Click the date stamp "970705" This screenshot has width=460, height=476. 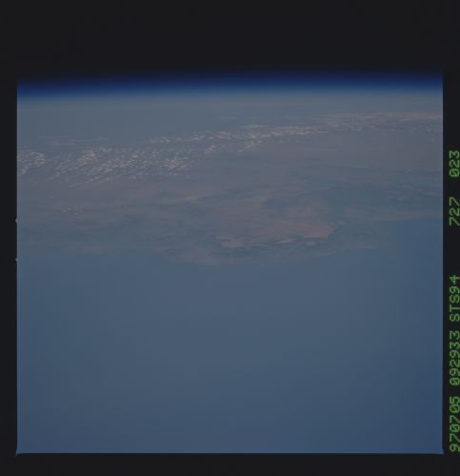point(454,424)
